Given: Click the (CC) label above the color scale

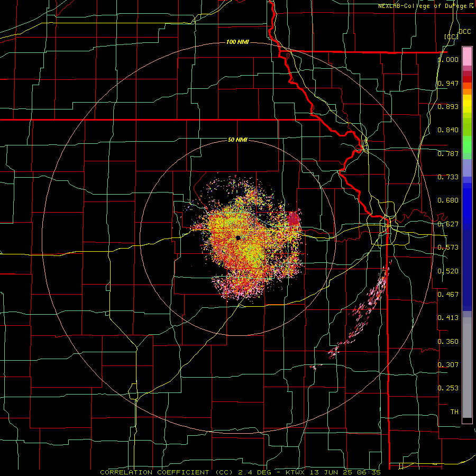Looking at the screenshot, I should pos(451,36).
